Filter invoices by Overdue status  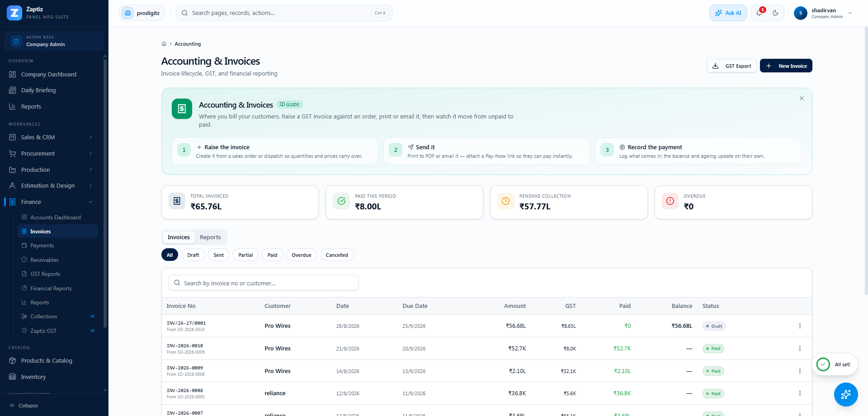click(302, 255)
